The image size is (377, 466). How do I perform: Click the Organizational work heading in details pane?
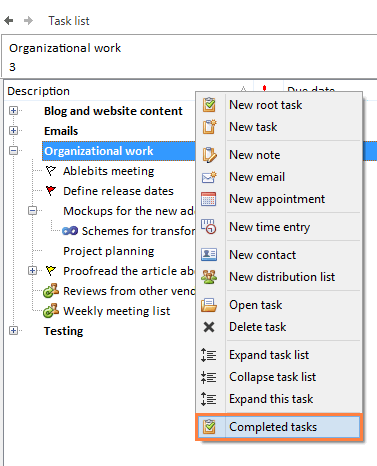click(x=65, y=48)
